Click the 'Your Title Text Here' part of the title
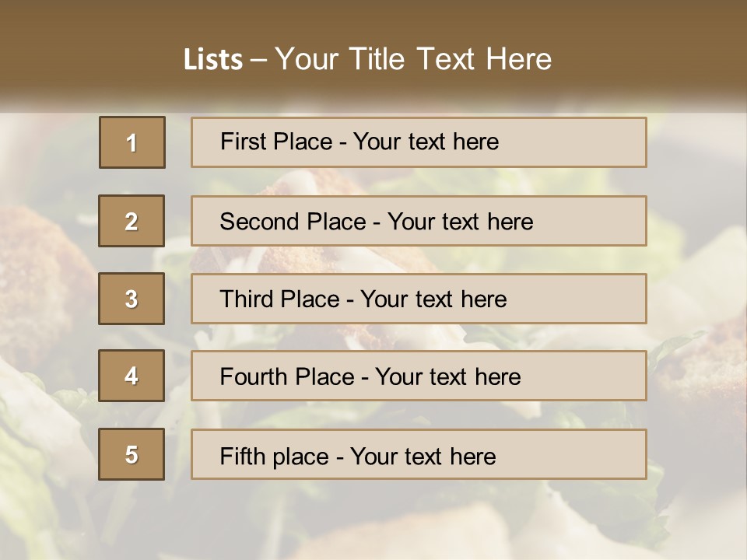Screen dimensions: 747x560 click(413, 59)
